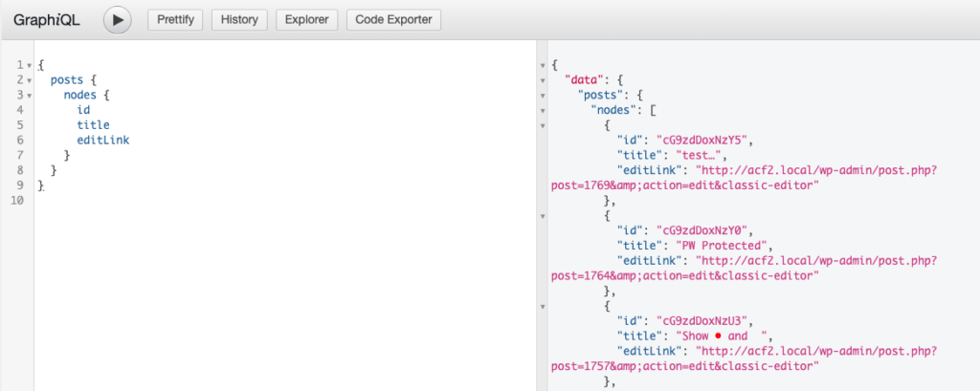Click the nodes keyword in the query
Viewport: 980px width, 391px height.
tap(80, 95)
